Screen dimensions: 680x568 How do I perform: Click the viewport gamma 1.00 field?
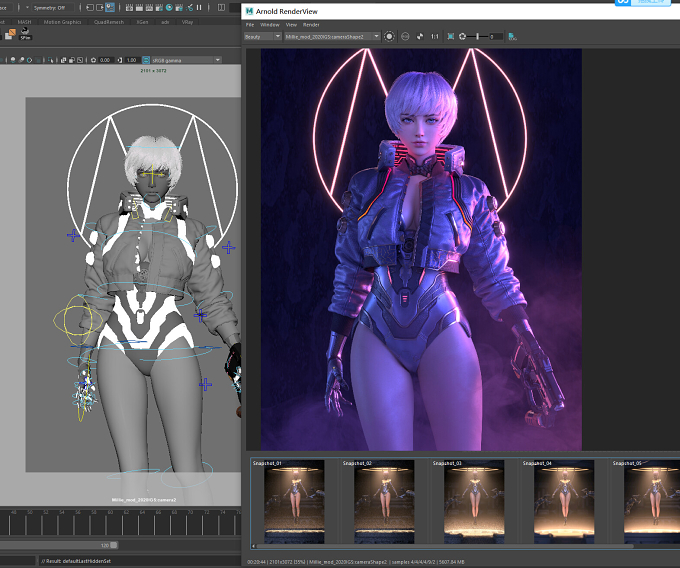point(132,60)
